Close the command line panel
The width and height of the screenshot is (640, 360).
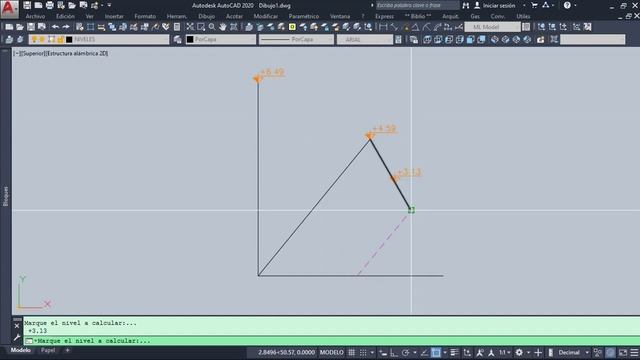click(x=17, y=326)
